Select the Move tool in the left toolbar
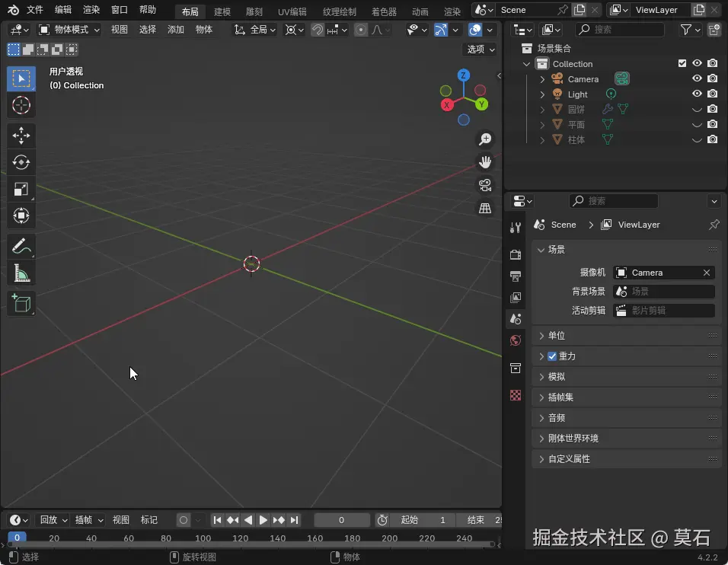 coord(21,136)
